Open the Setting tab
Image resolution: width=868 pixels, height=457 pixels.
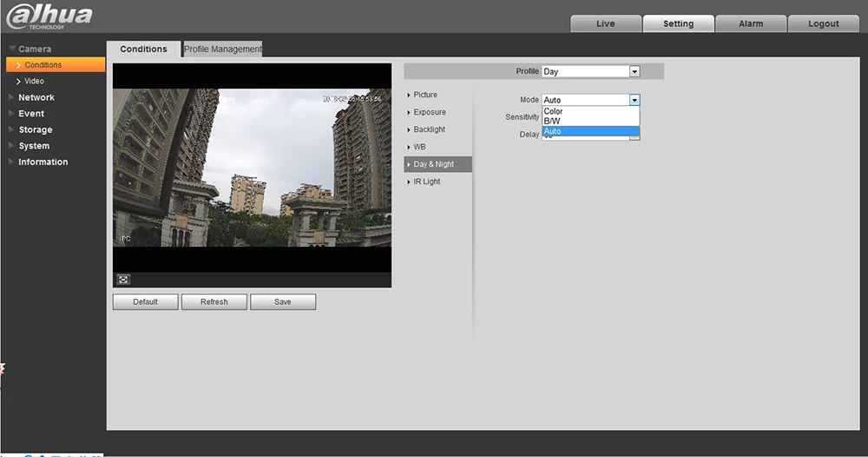678,23
